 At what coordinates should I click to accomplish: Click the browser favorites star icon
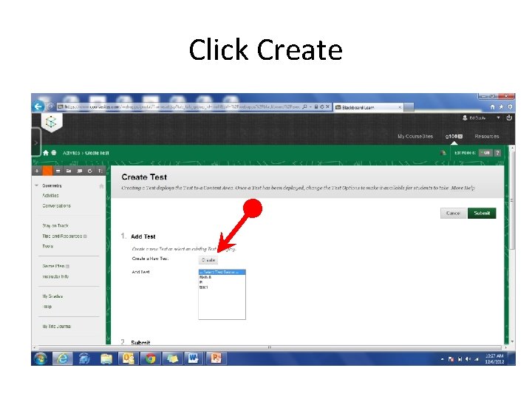tap(501, 107)
